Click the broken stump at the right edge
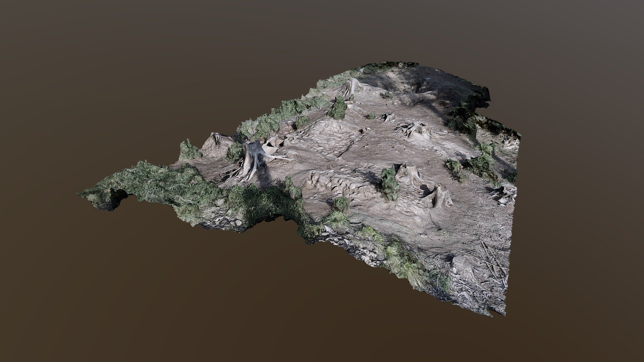644x362 pixels. pos(505,194)
